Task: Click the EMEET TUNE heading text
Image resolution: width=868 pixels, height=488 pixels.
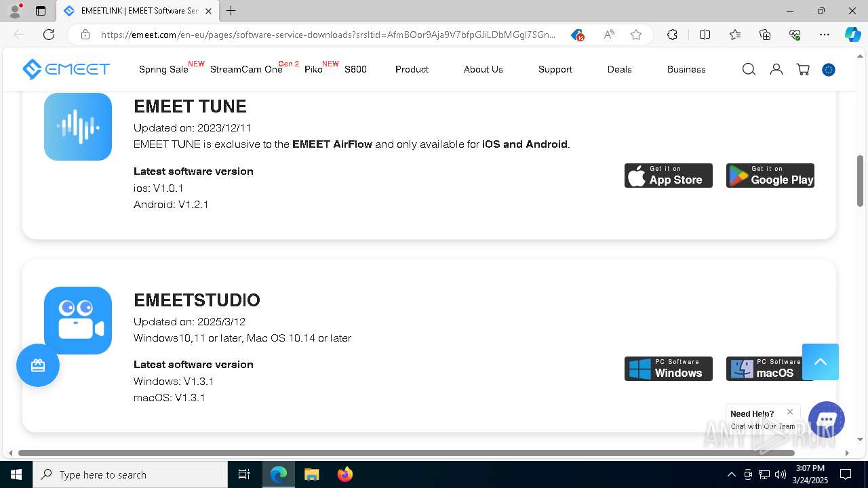Action: (x=190, y=106)
